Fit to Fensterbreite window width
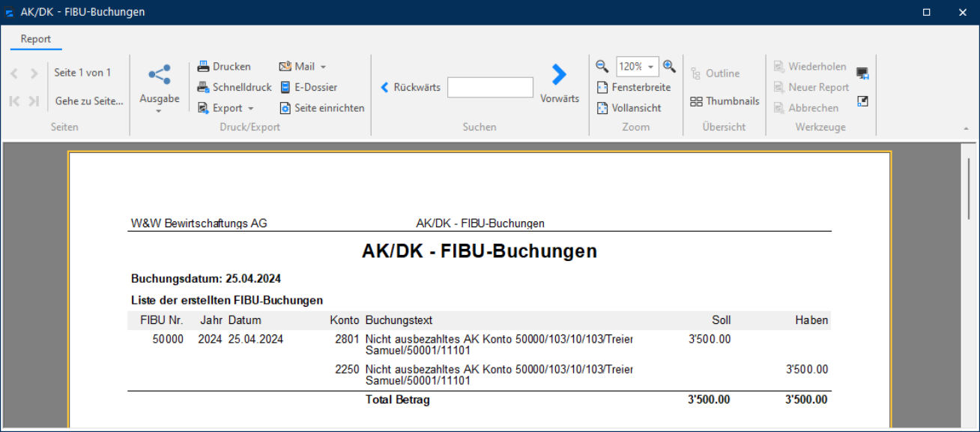 (x=634, y=87)
